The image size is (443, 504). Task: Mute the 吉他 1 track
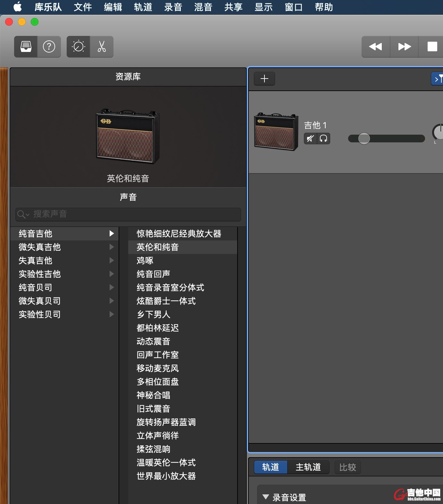coord(310,139)
